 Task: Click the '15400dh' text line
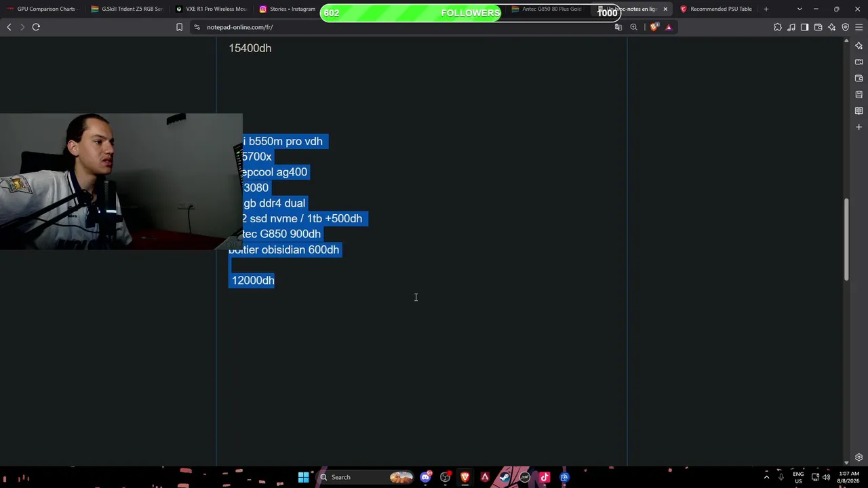(x=250, y=48)
